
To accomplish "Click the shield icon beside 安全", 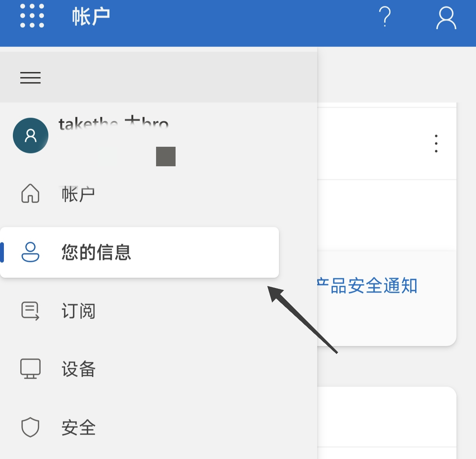I will pyautogui.click(x=30, y=427).
